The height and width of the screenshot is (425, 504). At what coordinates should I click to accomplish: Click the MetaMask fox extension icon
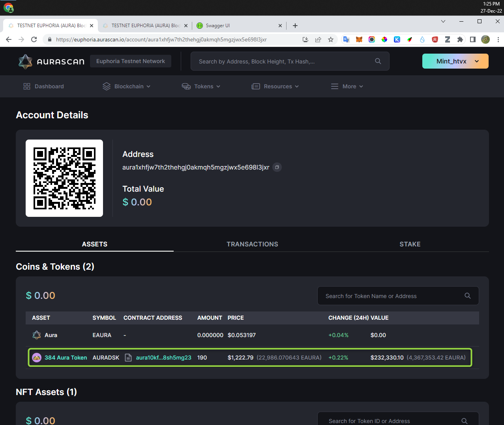click(359, 39)
